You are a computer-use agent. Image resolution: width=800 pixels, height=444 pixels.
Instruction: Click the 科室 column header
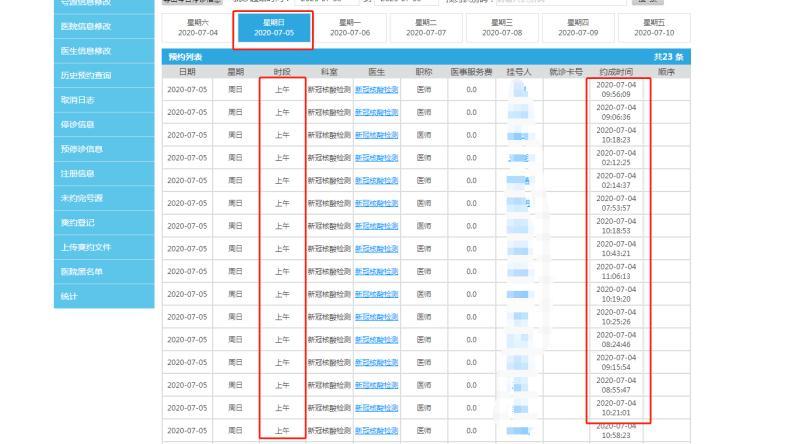[x=329, y=72]
